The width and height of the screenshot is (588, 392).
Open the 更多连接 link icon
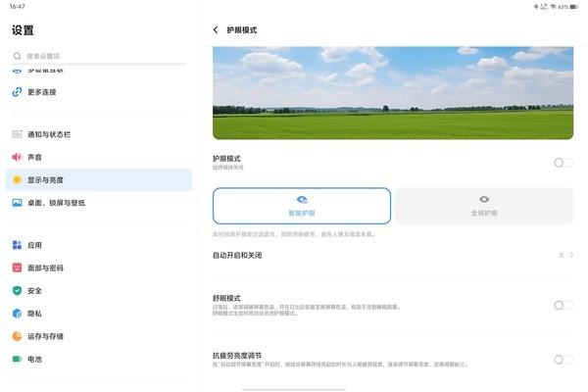[x=17, y=92]
